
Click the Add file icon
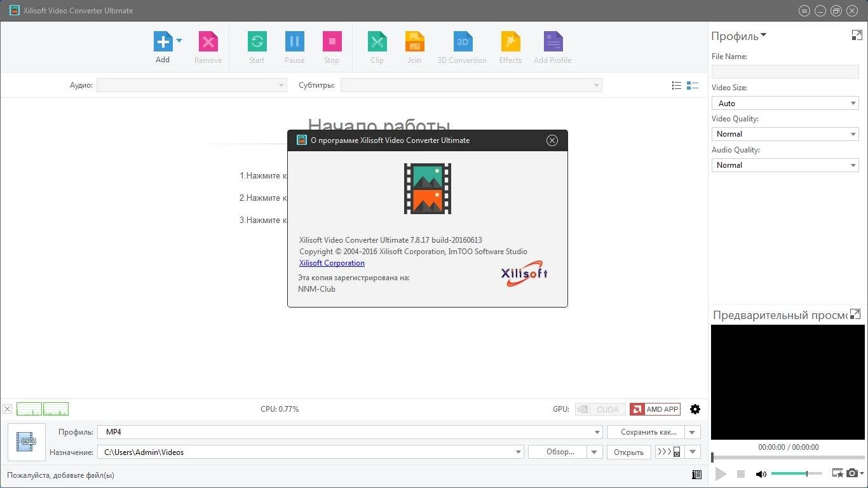pos(163,41)
